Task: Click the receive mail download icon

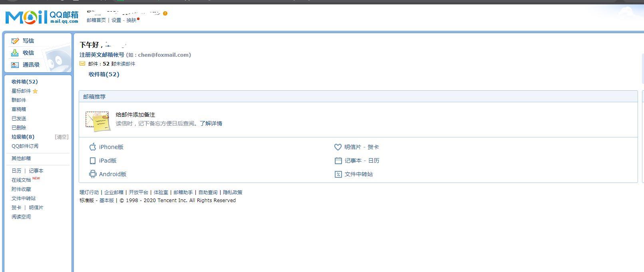Action: tap(15, 53)
